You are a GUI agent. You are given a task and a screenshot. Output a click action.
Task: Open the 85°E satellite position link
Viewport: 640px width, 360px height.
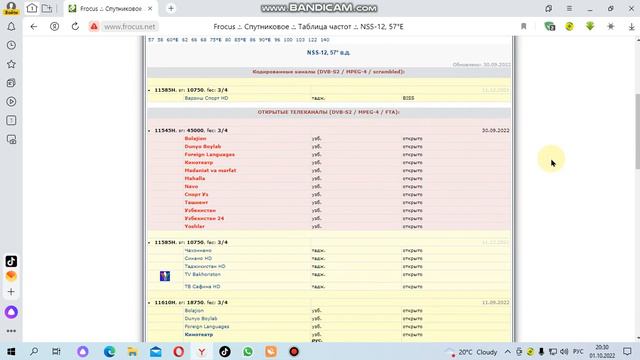(x=240, y=40)
